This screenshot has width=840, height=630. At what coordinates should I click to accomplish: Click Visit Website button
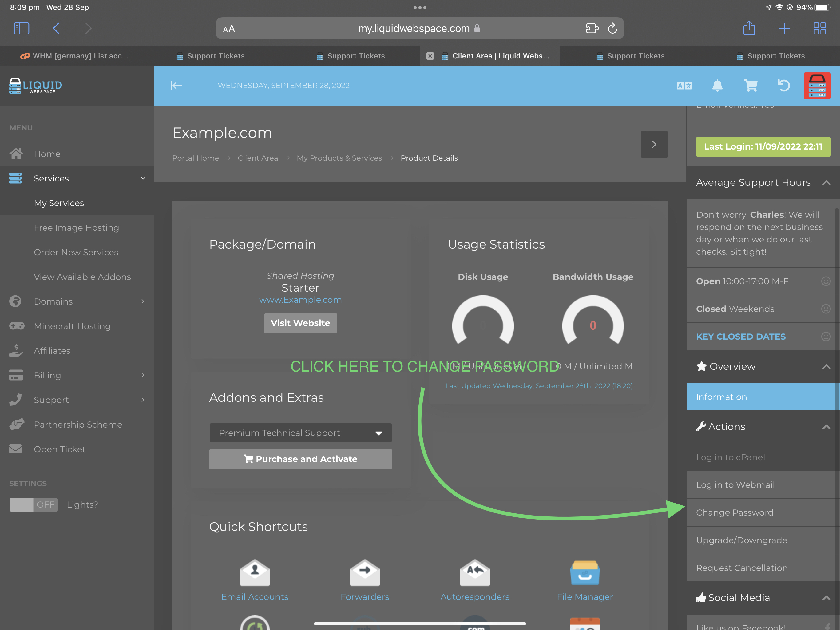[300, 323]
